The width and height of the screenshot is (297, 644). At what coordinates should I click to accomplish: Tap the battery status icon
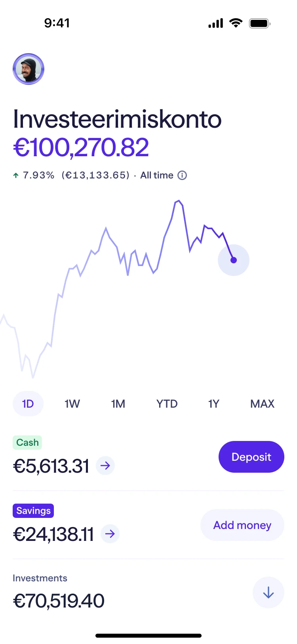[260, 23]
